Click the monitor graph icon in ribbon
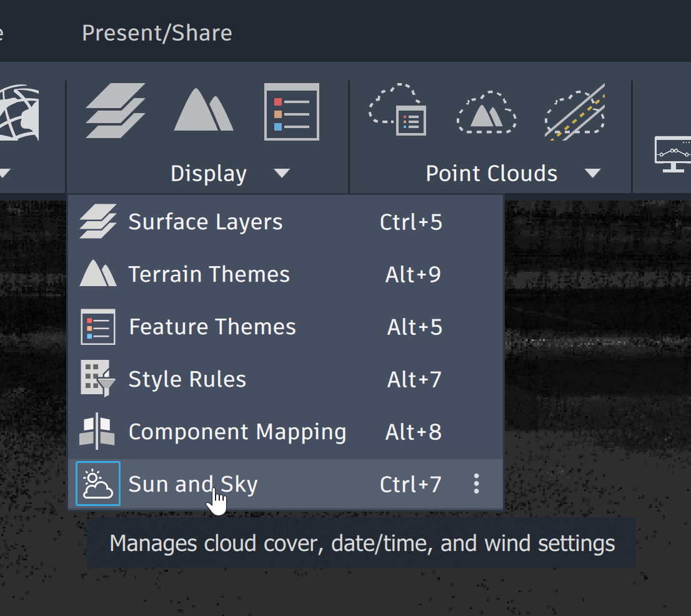The height and width of the screenshot is (616, 691). click(x=674, y=154)
